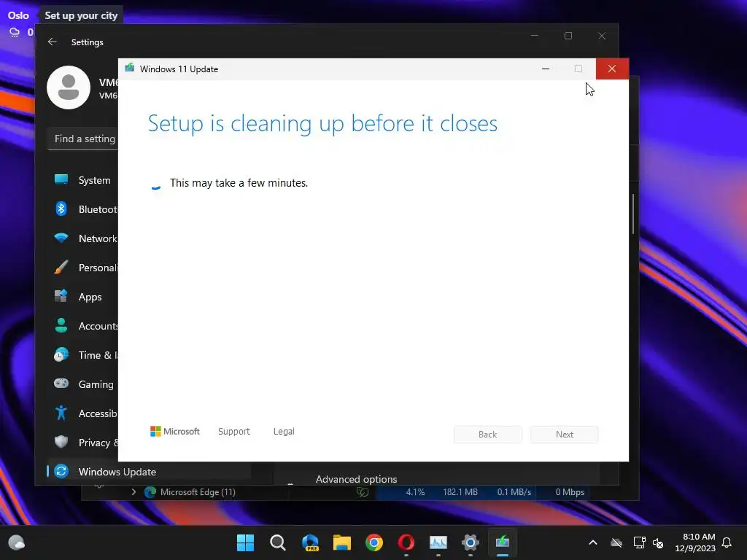Select the Microsoft Edge (11) process name
Image resolution: width=747 pixels, height=560 pixels.
[198, 492]
